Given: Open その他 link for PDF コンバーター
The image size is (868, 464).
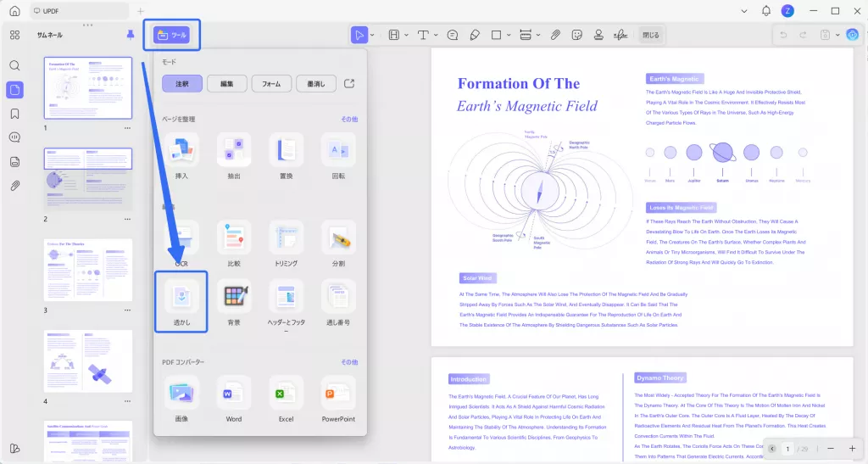Looking at the screenshot, I should [x=349, y=362].
